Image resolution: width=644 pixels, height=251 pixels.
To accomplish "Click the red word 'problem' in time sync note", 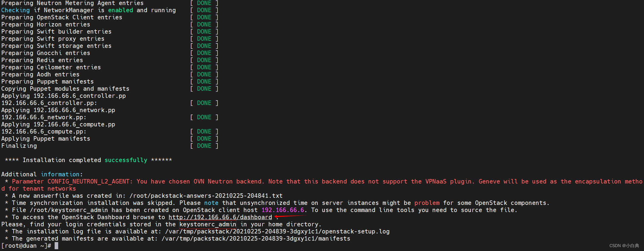I will (x=427, y=203).
